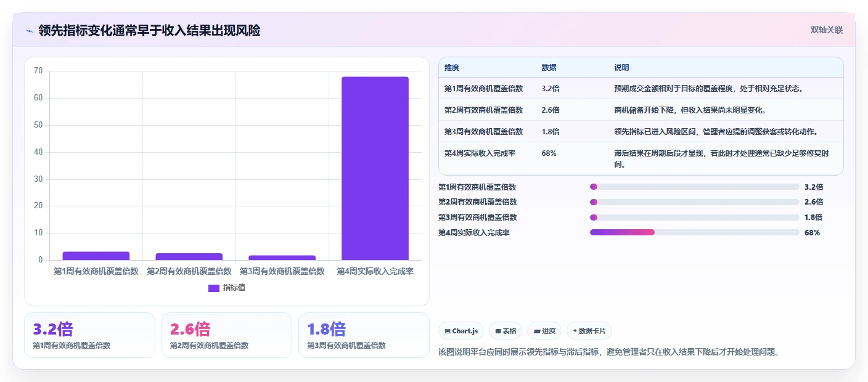Click the 维度 table column header
This screenshot has width=868, height=382.
pos(452,67)
